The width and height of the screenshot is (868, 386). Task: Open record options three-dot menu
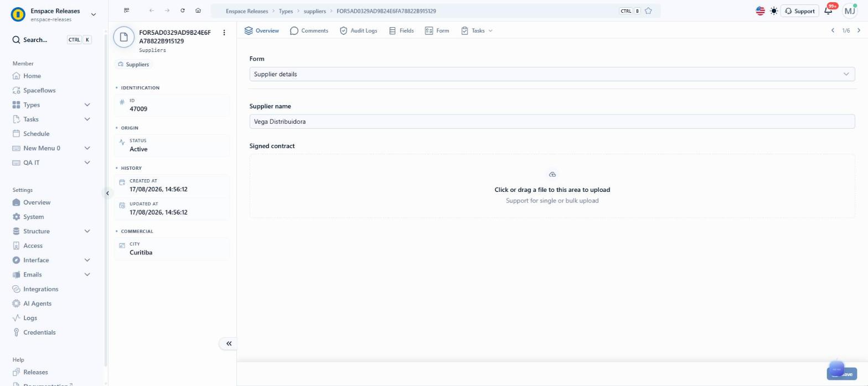pos(224,33)
